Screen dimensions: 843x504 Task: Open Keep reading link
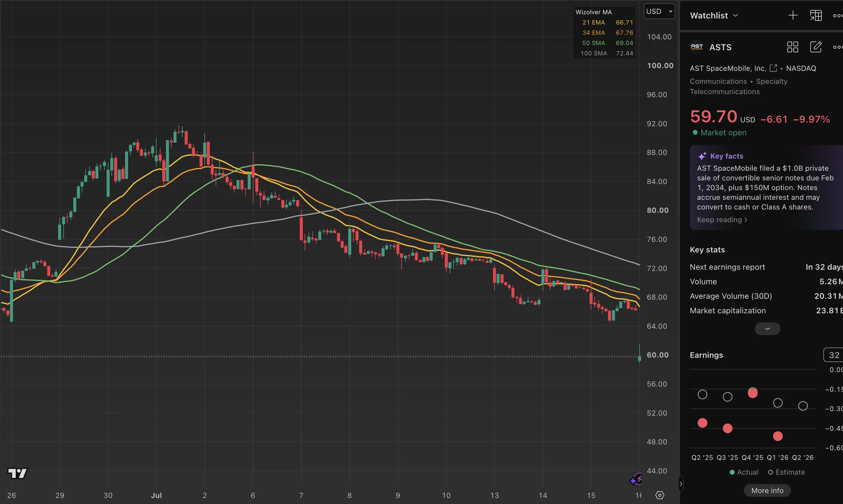point(722,220)
